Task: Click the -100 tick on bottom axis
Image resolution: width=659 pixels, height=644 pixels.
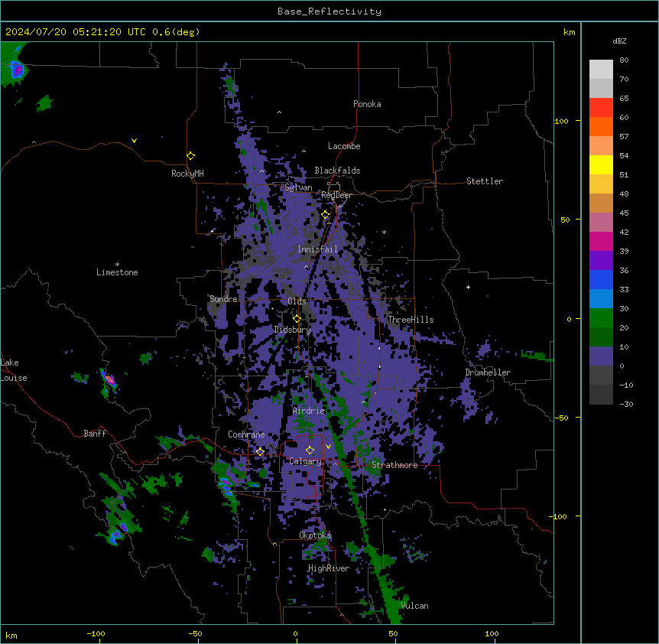Action: tap(96, 633)
